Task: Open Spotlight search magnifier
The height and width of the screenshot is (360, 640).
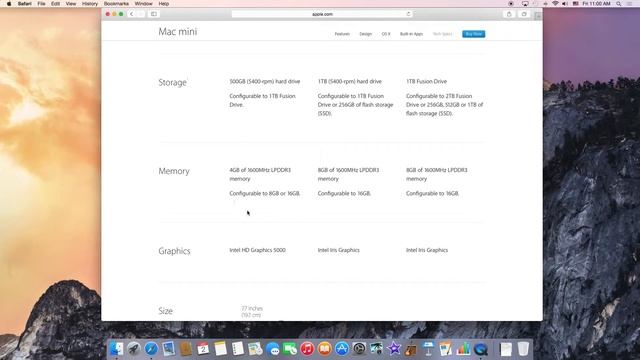Action: click(x=619, y=4)
